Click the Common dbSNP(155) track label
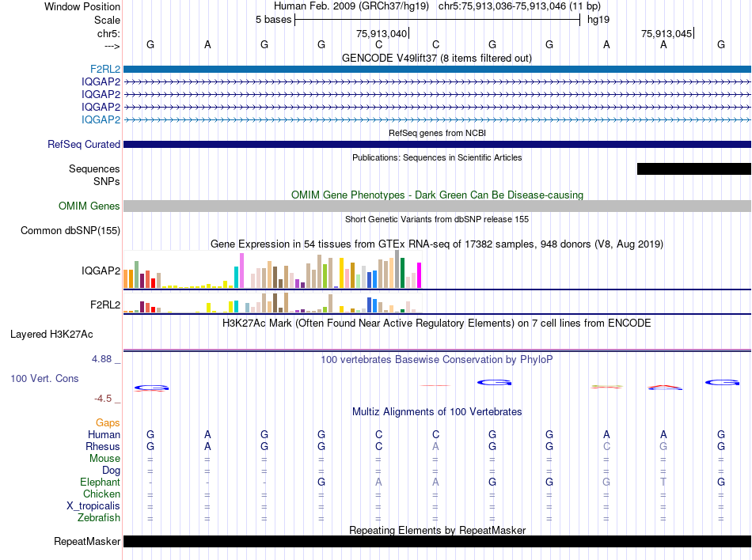The width and height of the screenshot is (752, 560). coord(70,230)
